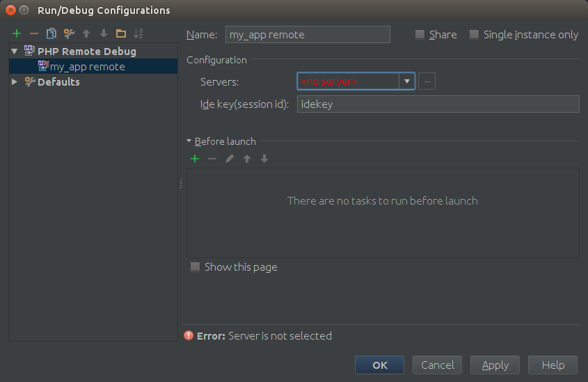The width and height of the screenshot is (588, 382).
Task: Open the edit defaults wrench icon
Action: pyautogui.click(x=68, y=33)
